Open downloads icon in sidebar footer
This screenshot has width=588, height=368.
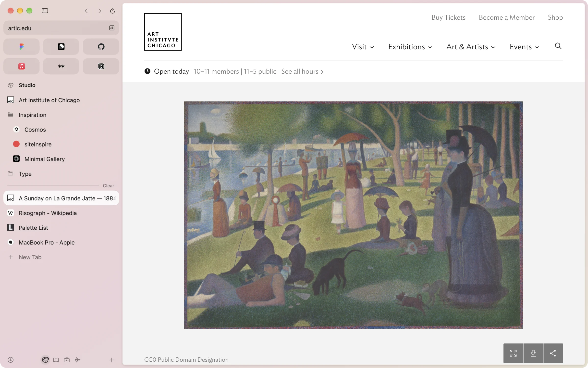click(11, 360)
